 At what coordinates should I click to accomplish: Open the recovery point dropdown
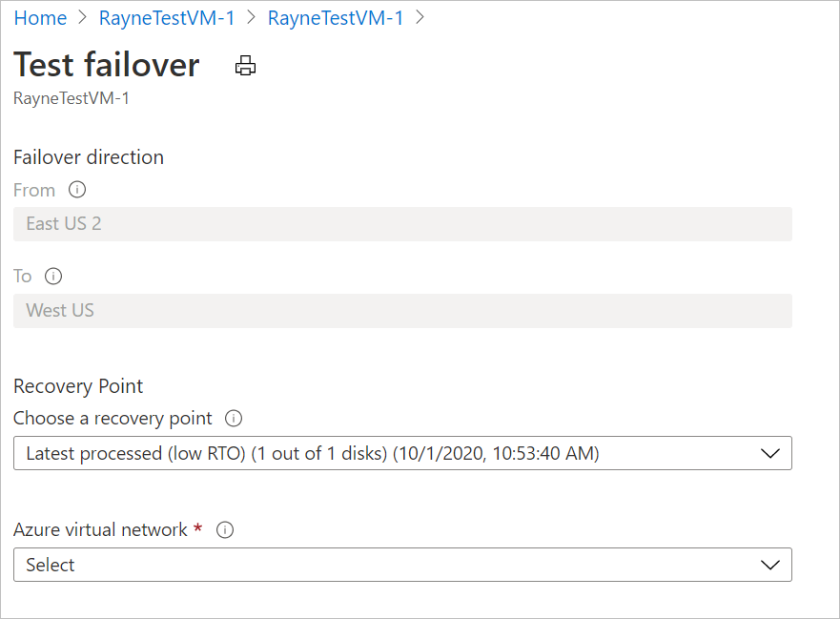click(770, 453)
